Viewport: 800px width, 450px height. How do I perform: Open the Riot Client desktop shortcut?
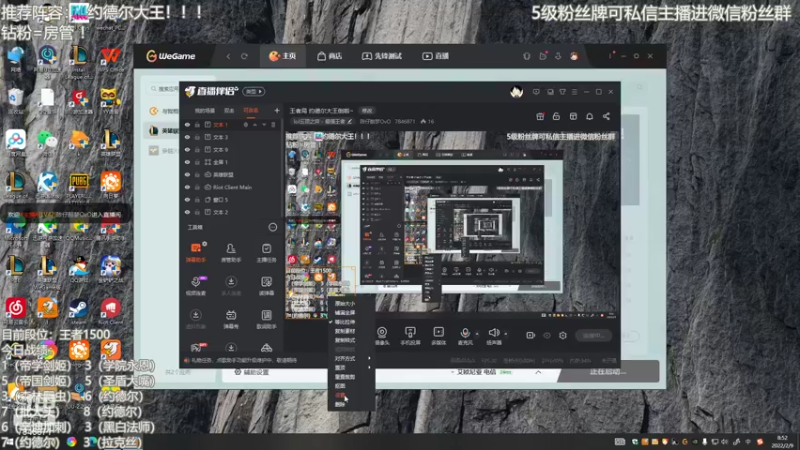tap(111, 310)
